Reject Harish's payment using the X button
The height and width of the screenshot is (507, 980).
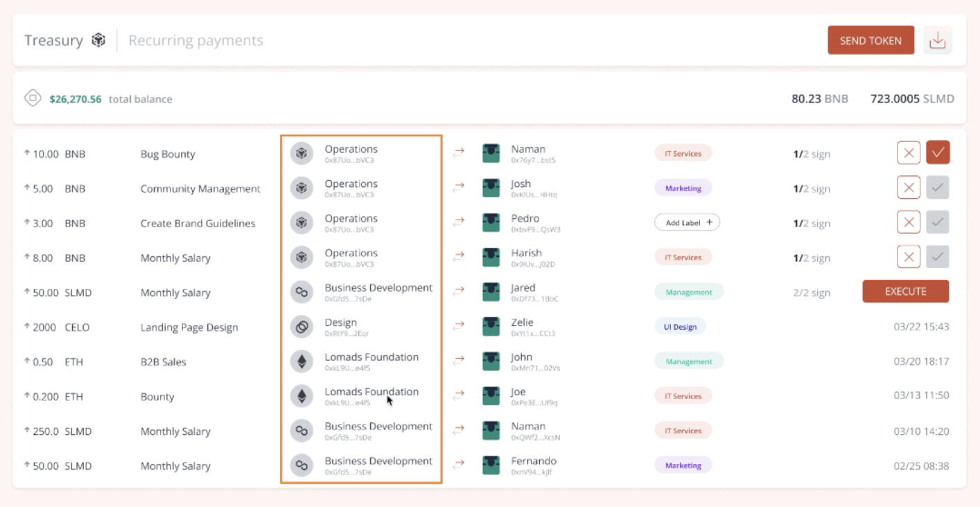pos(909,256)
